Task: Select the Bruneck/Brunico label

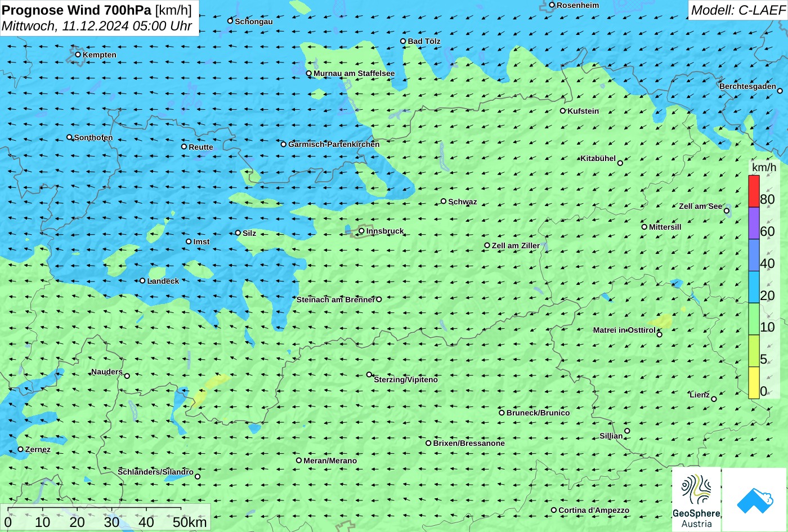Action: point(538,413)
